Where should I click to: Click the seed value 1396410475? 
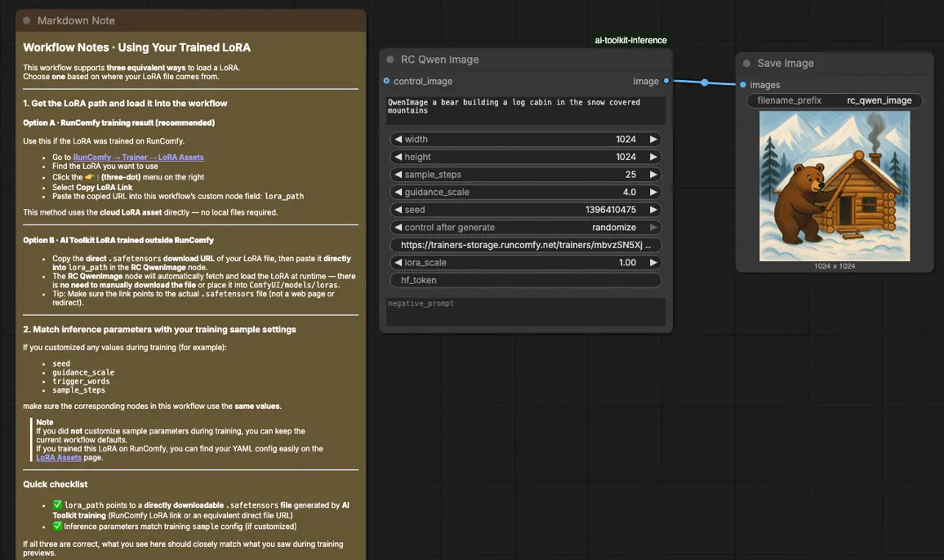[611, 210]
